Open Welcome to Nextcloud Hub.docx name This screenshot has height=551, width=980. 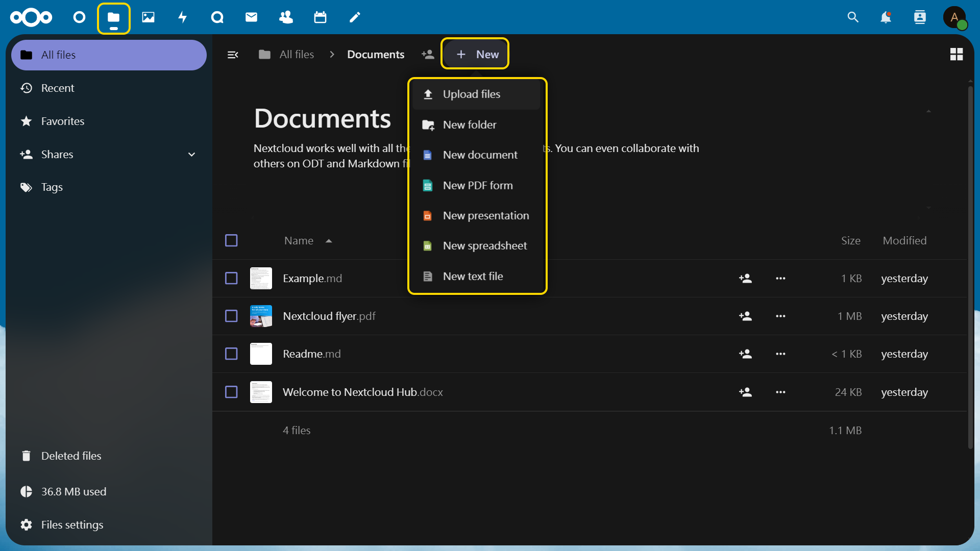click(363, 392)
